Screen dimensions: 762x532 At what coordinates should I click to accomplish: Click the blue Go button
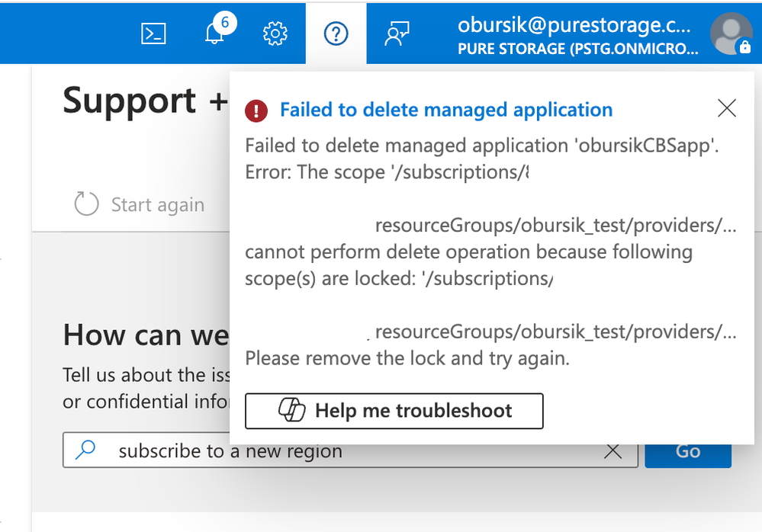(x=687, y=451)
